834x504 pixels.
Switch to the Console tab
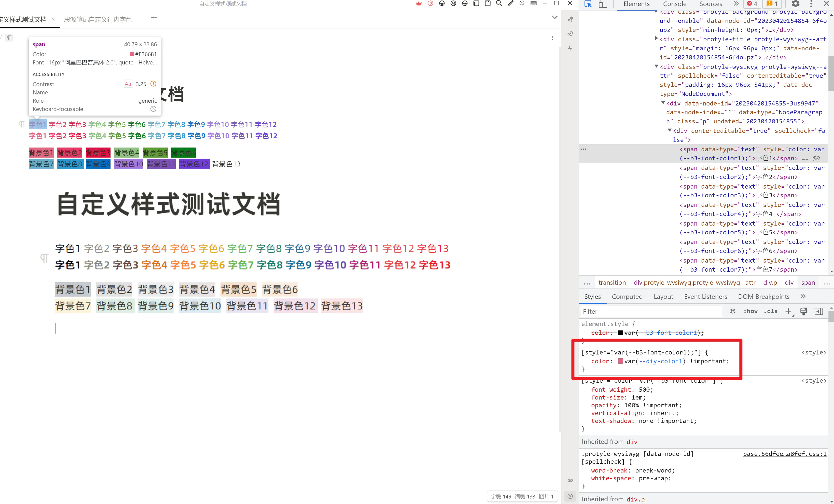click(674, 4)
